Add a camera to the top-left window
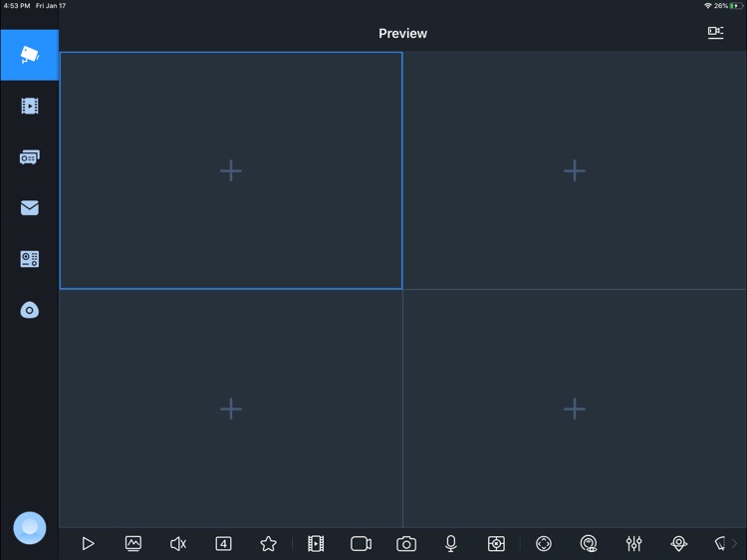This screenshot has height=560, width=747. click(231, 170)
